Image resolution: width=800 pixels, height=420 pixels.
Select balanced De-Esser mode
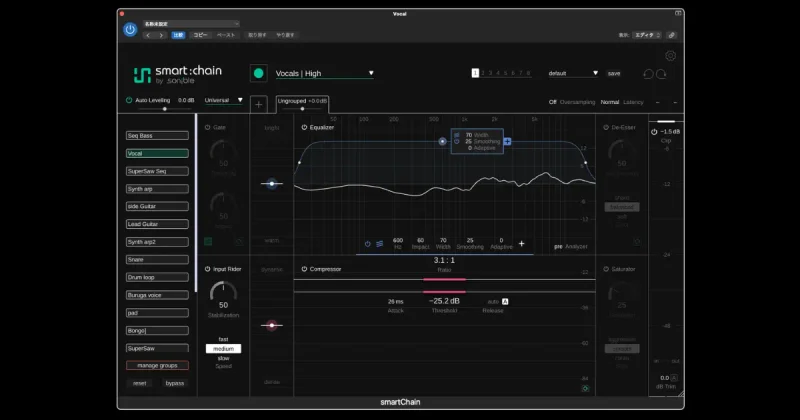click(x=622, y=207)
